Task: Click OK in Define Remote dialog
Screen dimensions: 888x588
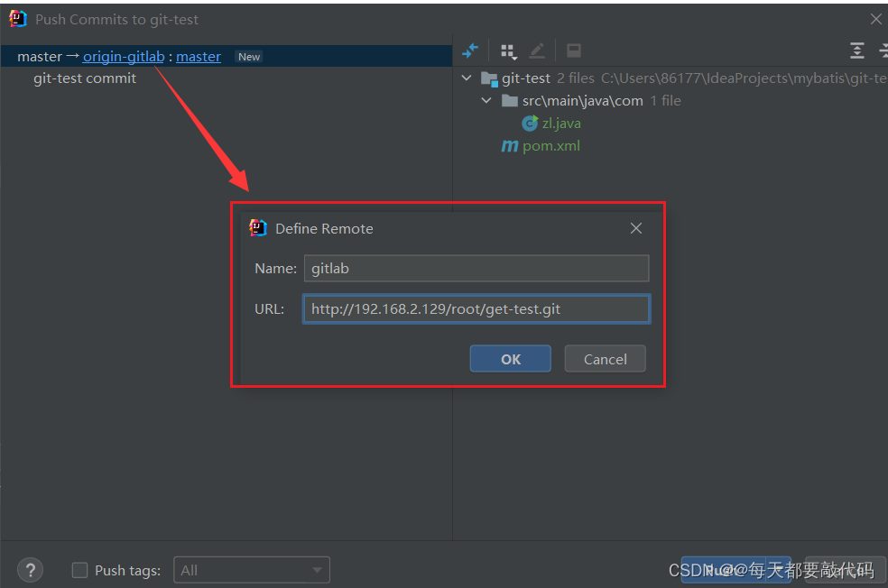Action: coord(510,359)
